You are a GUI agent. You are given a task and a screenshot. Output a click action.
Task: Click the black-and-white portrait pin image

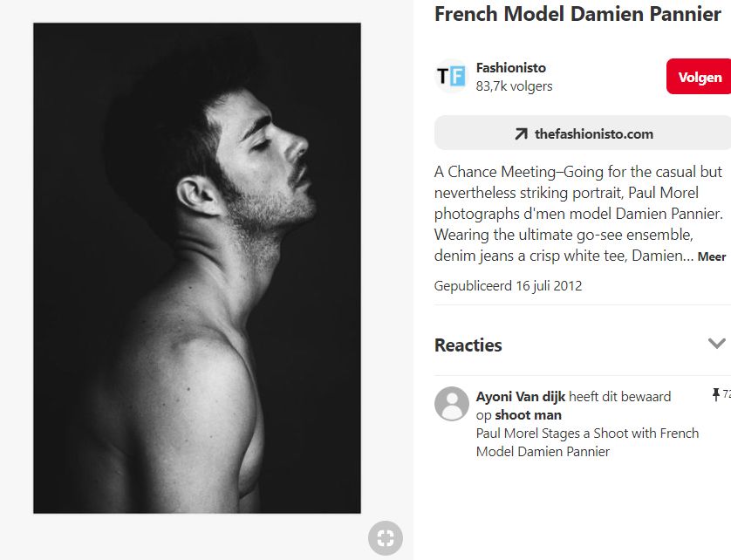[x=197, y=268]
